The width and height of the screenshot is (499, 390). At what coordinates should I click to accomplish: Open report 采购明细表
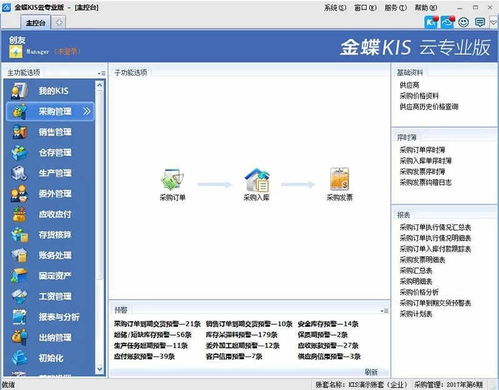click(x=416, y=281)
